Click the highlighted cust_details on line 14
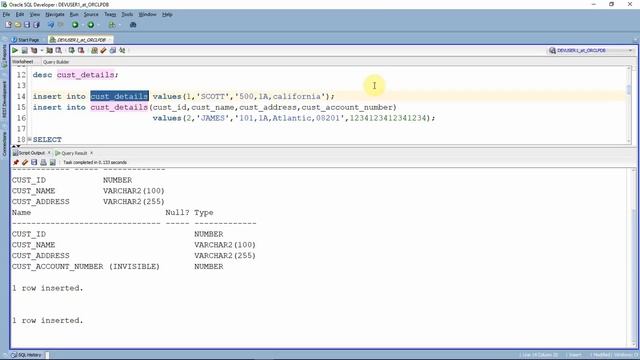The image size is (640, 360). point(119,96)
